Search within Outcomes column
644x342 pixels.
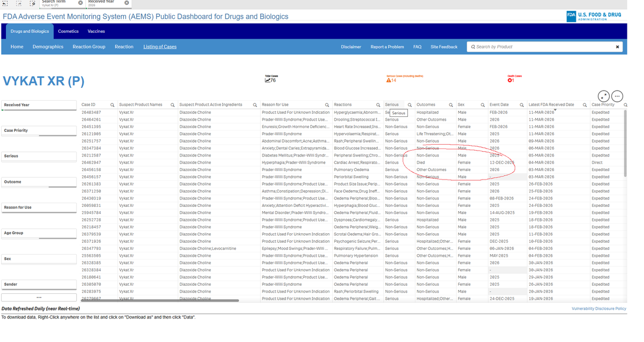coord(451,105)
